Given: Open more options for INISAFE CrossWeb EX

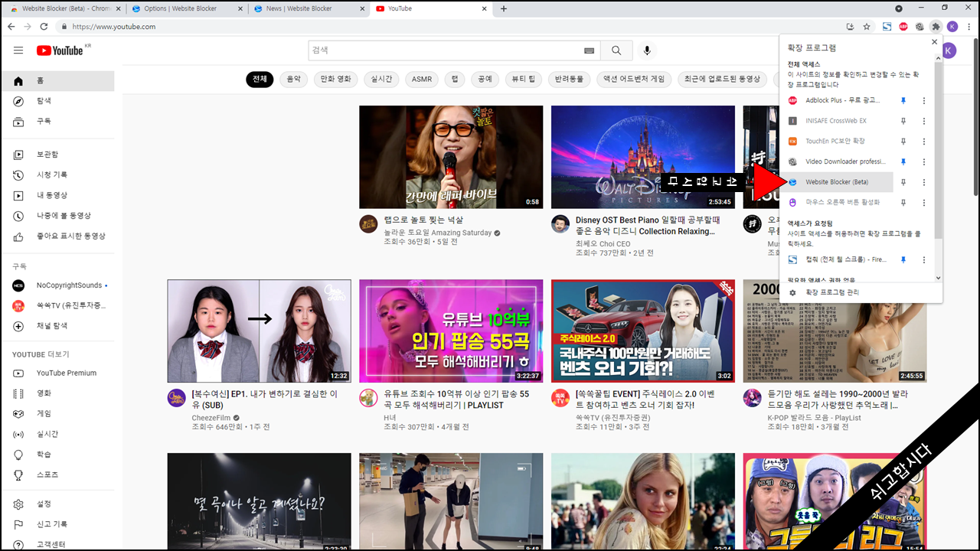Looking at the screenshot, I should 924,121.
